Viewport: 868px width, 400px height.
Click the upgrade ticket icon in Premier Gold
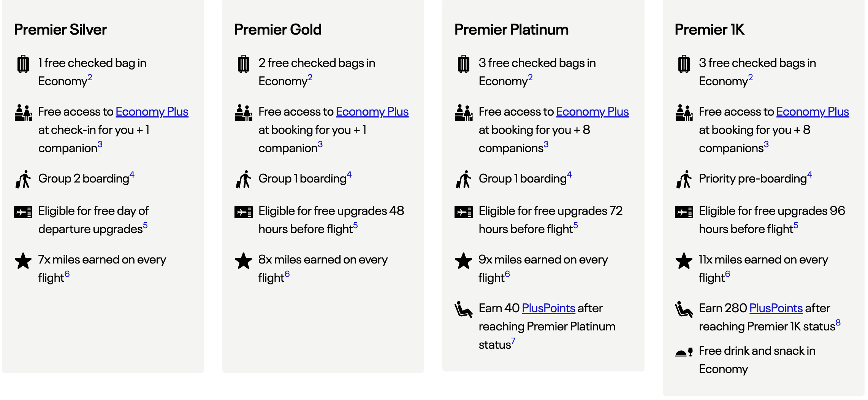[244, 212]
